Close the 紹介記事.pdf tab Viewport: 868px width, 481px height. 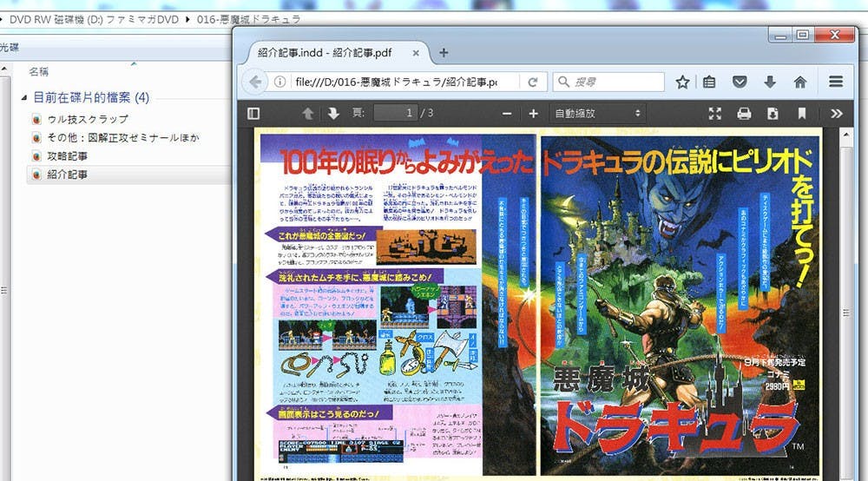(x=416, y=53)
